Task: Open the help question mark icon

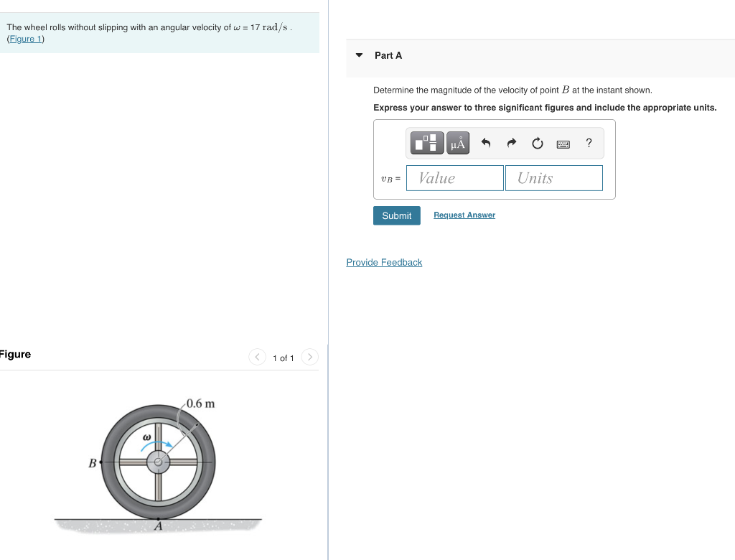Action: [x=589, y=143]
